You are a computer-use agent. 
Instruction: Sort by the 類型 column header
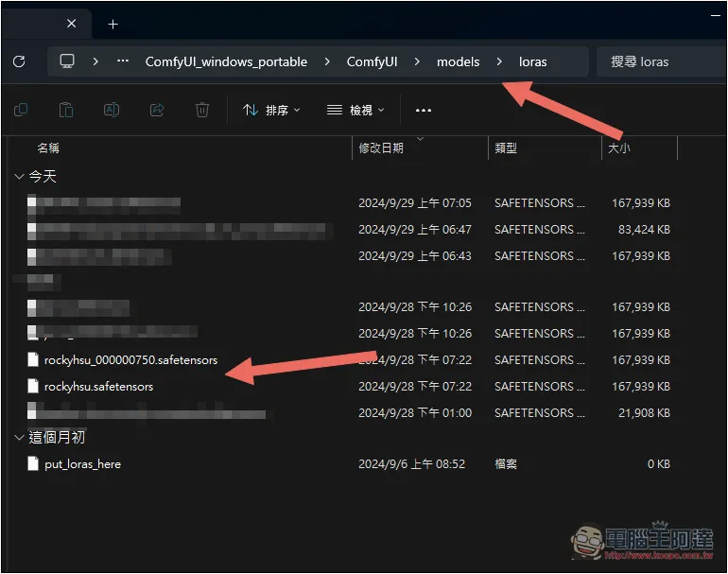pos(506,148)
